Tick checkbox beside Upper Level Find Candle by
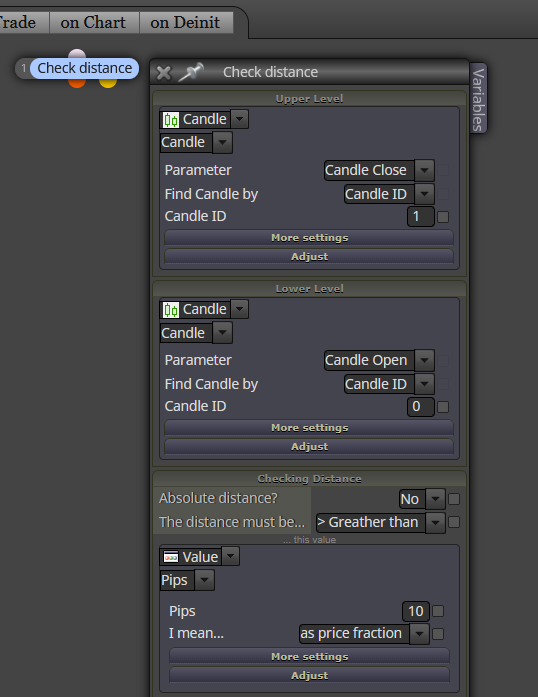The height and width of the screenshot is (697, 538). coord(443,194)
